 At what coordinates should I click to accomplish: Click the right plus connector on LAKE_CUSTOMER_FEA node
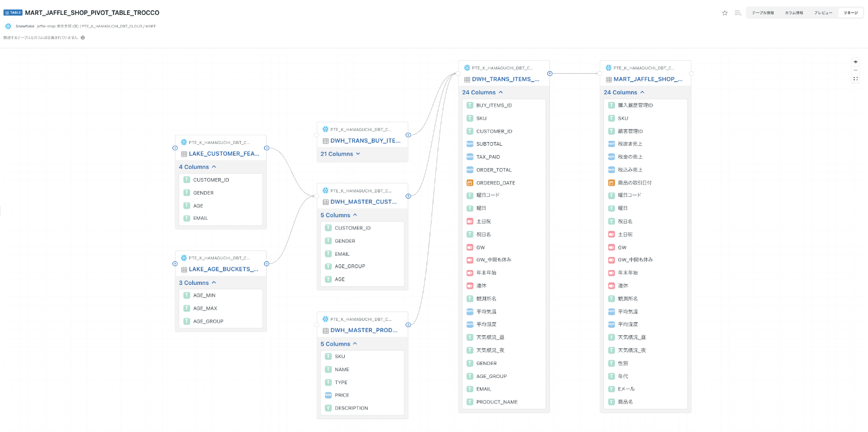pos(267,148)
